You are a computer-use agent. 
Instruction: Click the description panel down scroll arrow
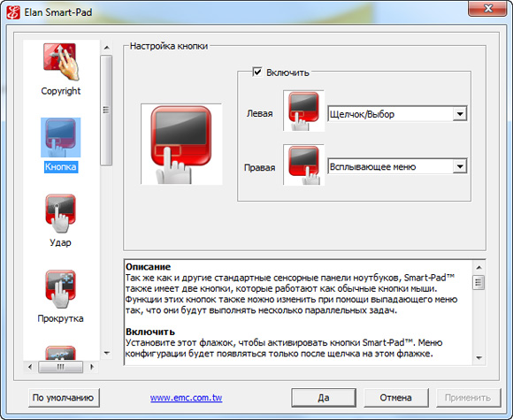pyautogui.click(x=479, y=358)
